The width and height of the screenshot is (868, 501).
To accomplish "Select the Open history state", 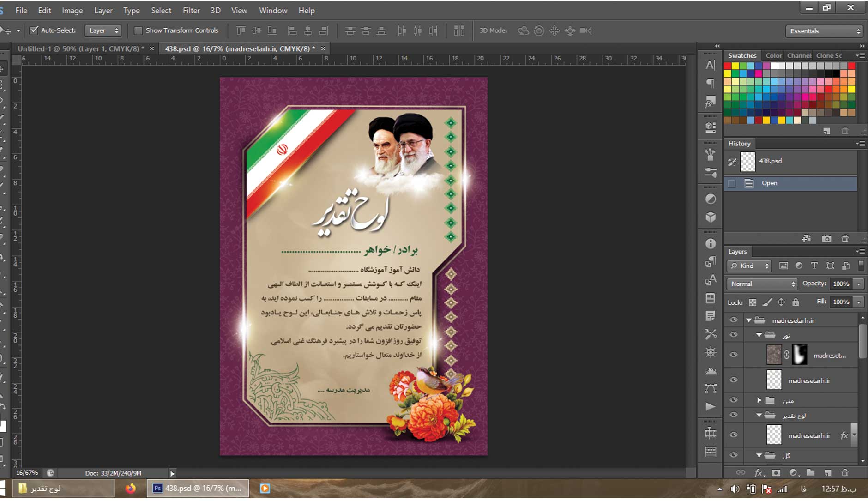I will pos(790,183).
